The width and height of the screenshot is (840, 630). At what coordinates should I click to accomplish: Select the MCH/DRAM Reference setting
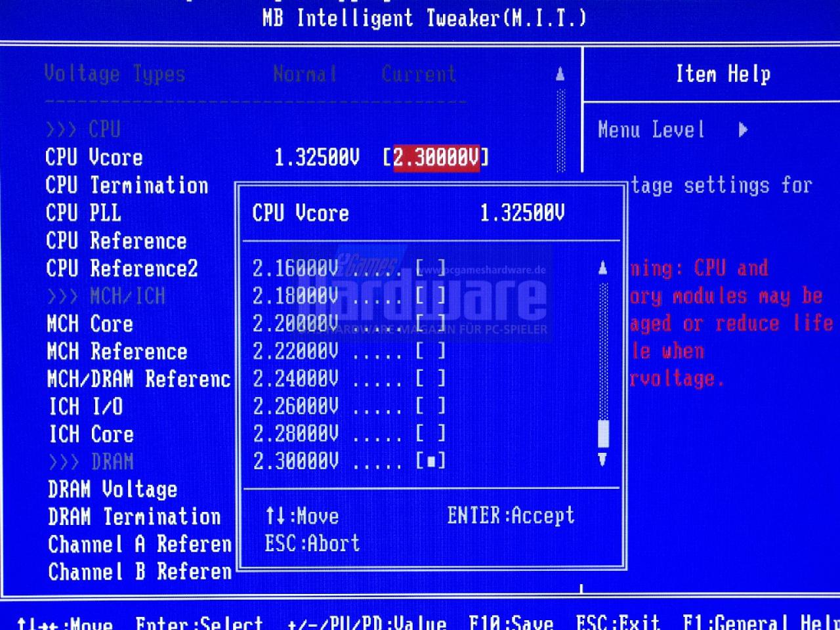138,379
